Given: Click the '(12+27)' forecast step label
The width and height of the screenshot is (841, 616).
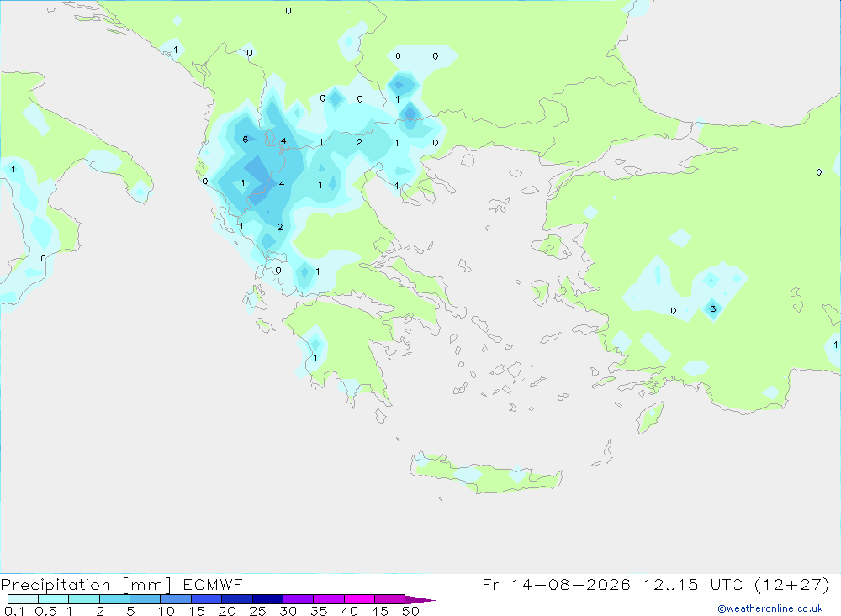Looking at the screenshot, I should [791, 584].
